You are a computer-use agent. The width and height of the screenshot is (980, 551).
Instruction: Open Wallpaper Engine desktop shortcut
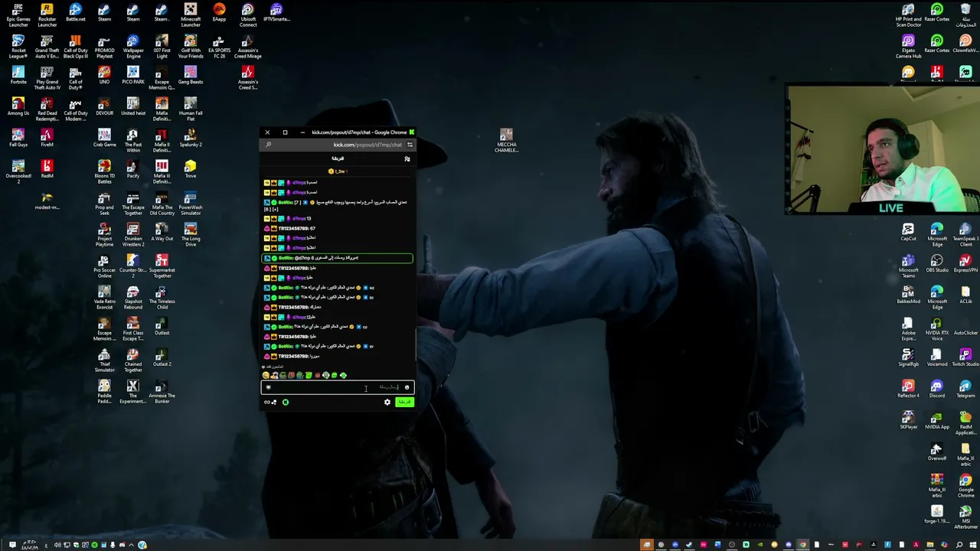(133, 47)
